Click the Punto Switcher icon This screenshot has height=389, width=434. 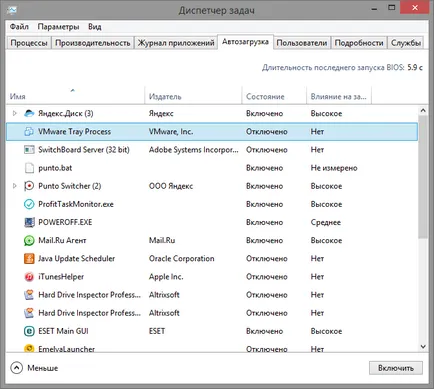coord(29,186)
